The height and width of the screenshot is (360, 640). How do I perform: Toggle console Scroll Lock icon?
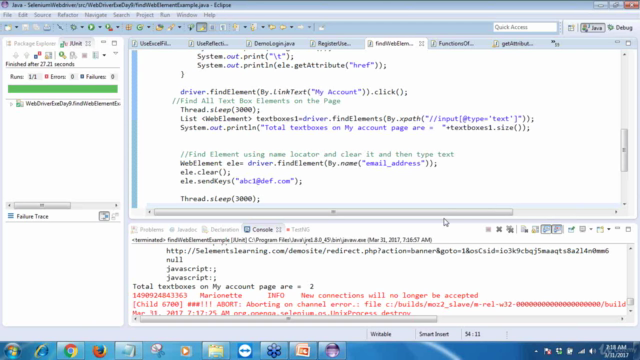pos(535,229)
